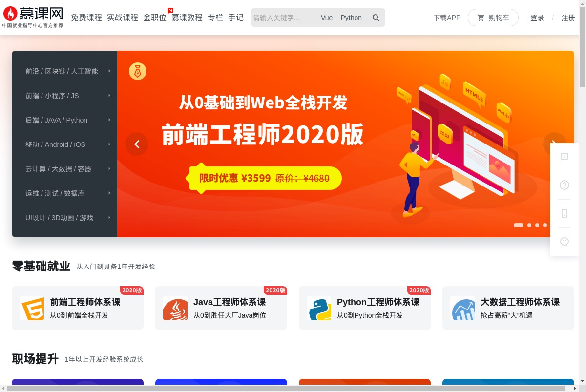586x392 pixels.
Task: Select the last carousel indicator dot
Action: pyautogui.click(x=545, y=225)
